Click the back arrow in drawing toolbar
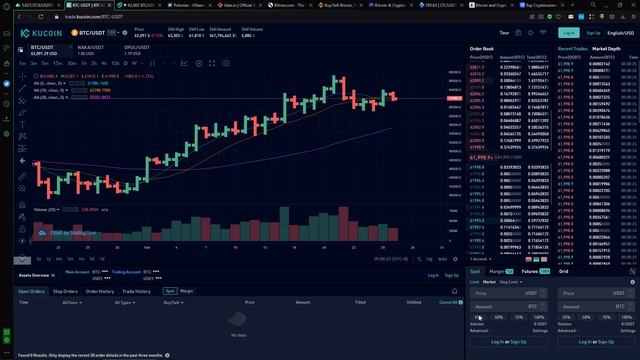This screenshot has height=360, width=640. coord(22,160)
